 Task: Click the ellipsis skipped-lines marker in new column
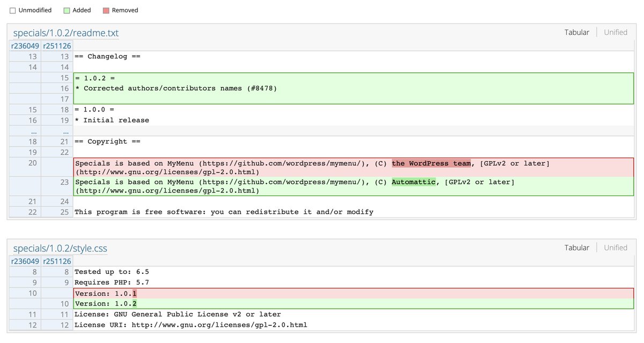coord(65,131)
